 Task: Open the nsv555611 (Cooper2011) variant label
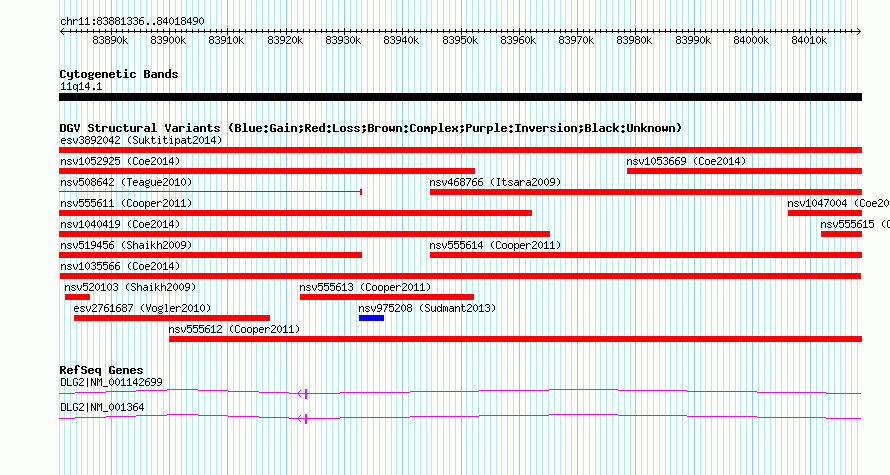pyautogui.click(x=126, y=203)
